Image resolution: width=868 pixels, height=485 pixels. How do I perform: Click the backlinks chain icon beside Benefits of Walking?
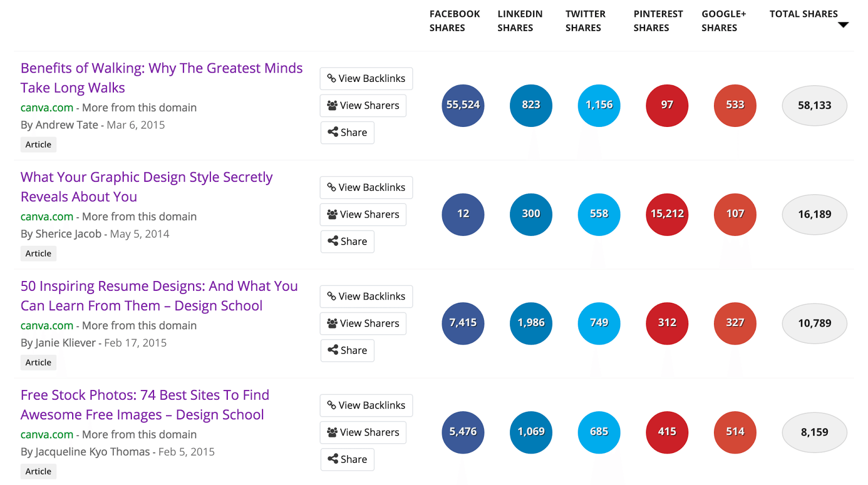click(x=331, y=79)
